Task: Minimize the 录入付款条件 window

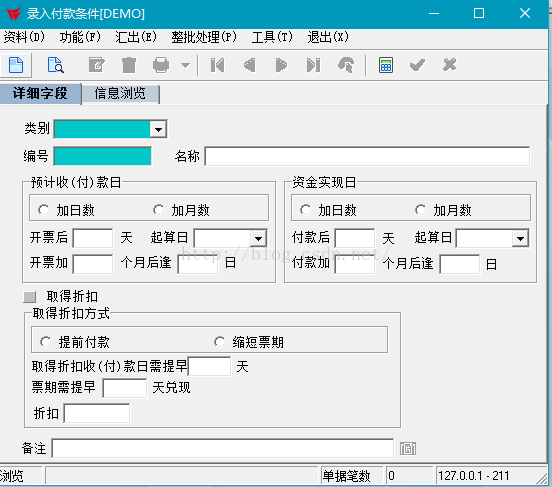Action: click(434, 14)
